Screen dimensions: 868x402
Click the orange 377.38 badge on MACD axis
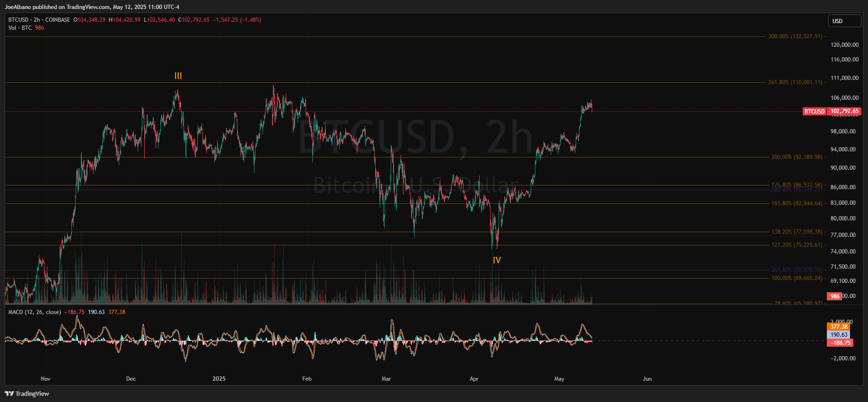(x=839, y=327)
